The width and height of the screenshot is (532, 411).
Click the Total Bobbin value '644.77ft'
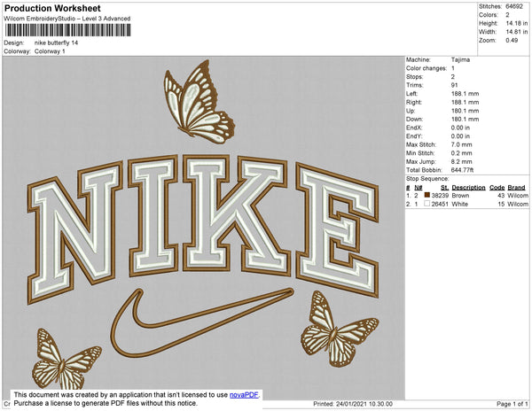463,170
